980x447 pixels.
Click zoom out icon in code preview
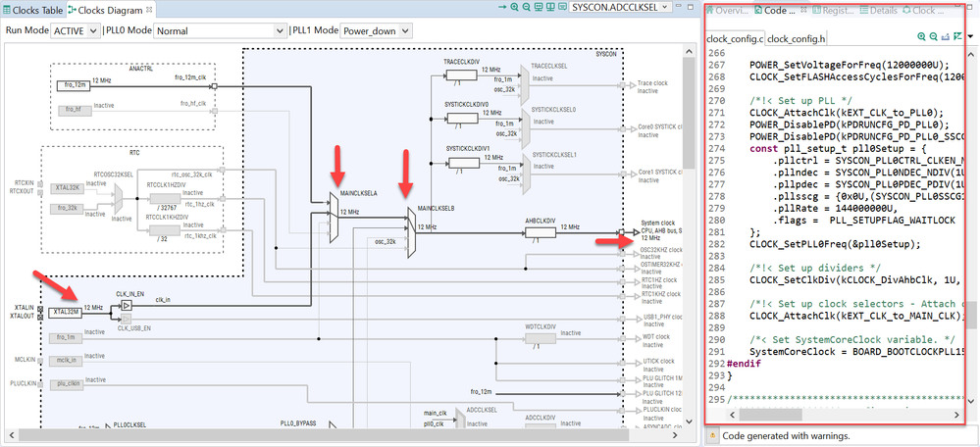(933, 37)
